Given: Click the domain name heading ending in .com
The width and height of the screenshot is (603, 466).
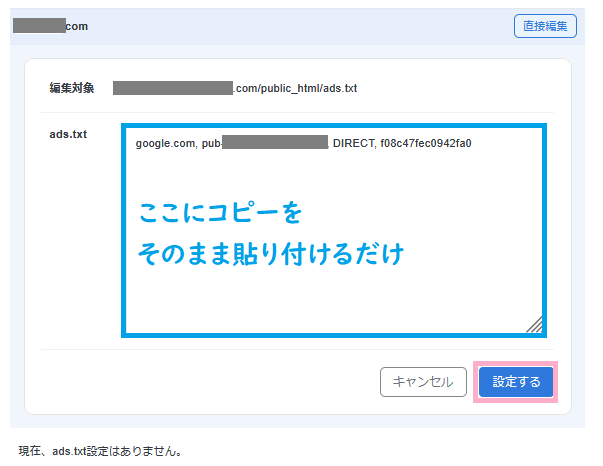Looking at the screenshot, I should pos(77,26).
